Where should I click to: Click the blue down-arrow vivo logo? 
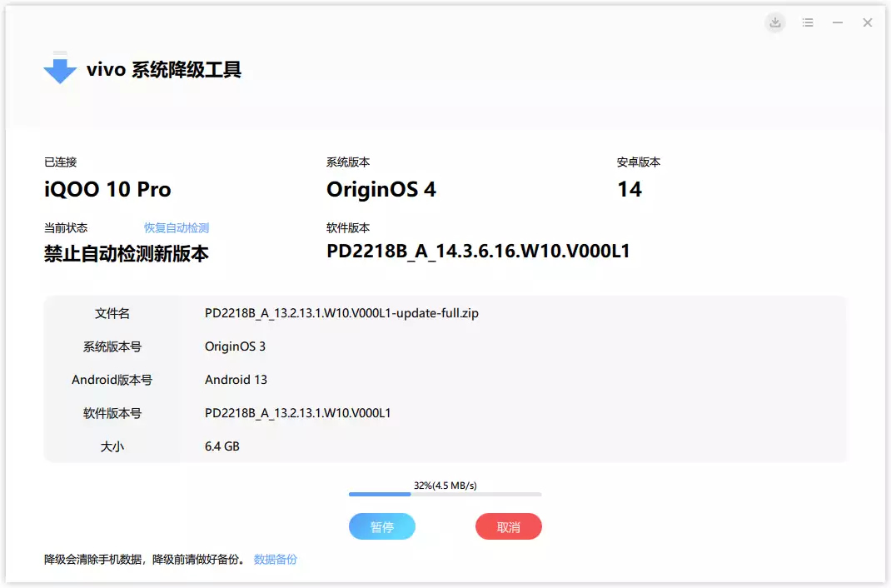pos(60,69)
